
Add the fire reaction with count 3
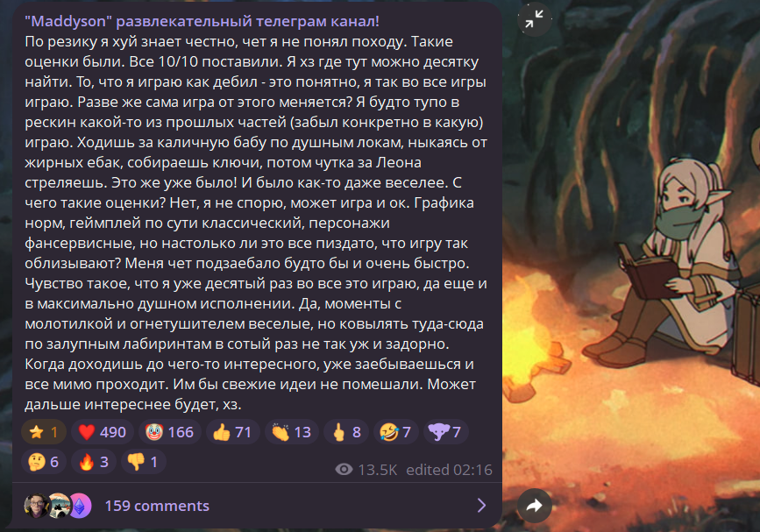click(x=94, y=462)
